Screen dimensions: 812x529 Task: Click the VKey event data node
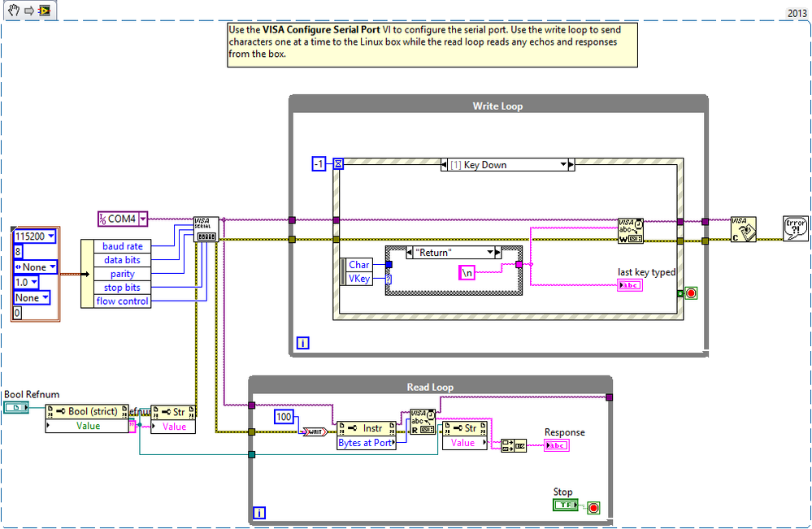[359, 279]
